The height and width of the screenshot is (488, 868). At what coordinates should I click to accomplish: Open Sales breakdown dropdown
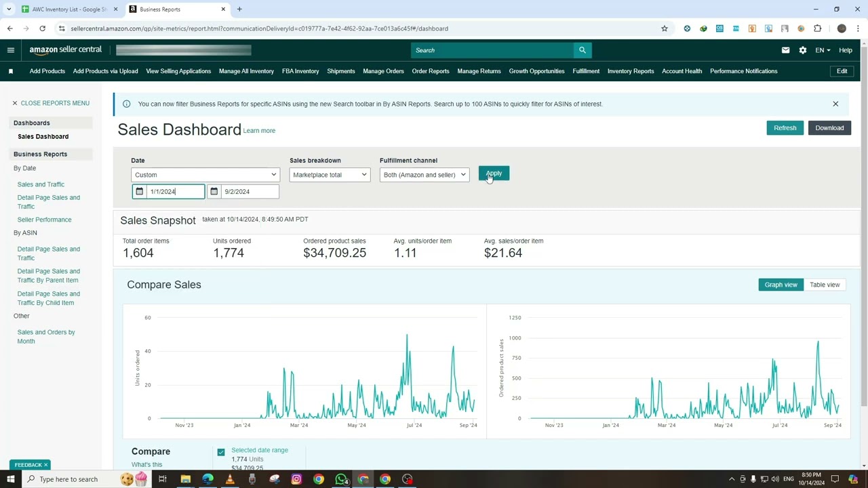pos(330,175)
